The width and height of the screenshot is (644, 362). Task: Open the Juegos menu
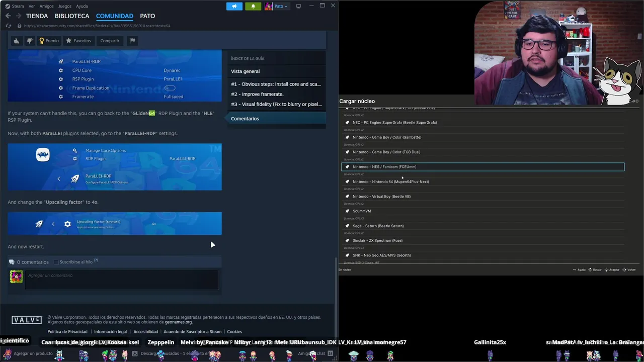[x=65, y=6]
